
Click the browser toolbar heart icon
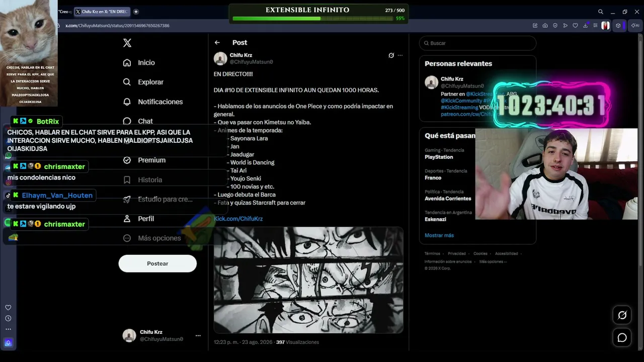coord(576,26)
